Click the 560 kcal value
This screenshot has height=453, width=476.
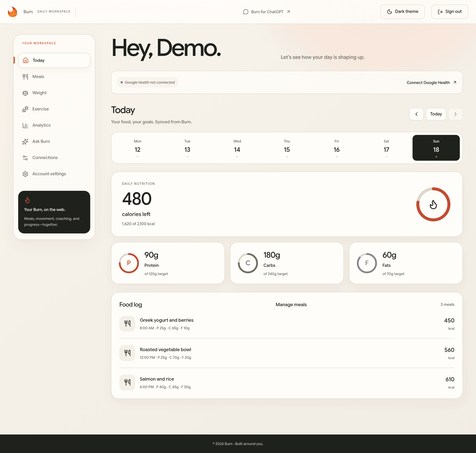[449, 350]
